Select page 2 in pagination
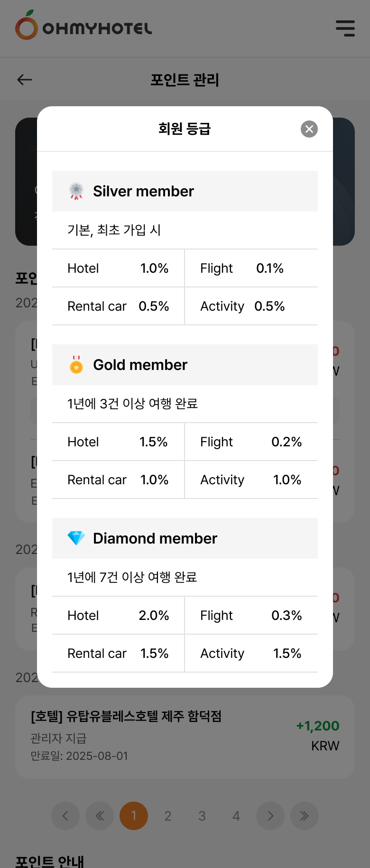 (x=168, y=816)
